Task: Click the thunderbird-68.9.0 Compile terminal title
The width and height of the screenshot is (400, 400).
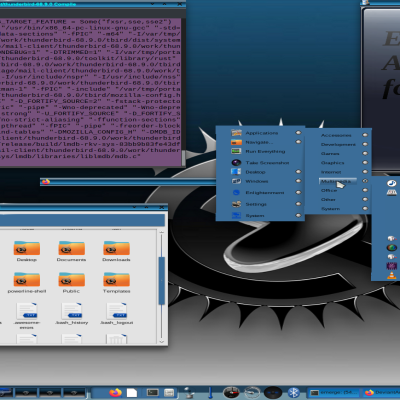Action: [38, 4]
